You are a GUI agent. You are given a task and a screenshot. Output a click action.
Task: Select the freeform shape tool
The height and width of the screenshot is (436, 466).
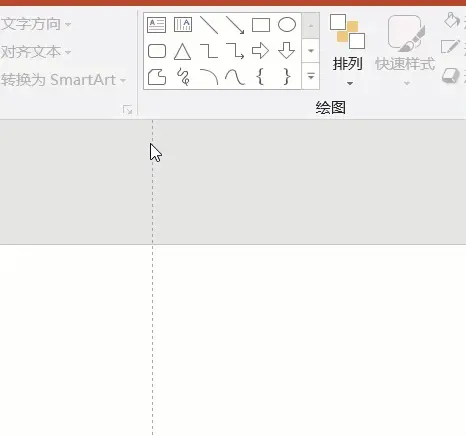(157, 77)
